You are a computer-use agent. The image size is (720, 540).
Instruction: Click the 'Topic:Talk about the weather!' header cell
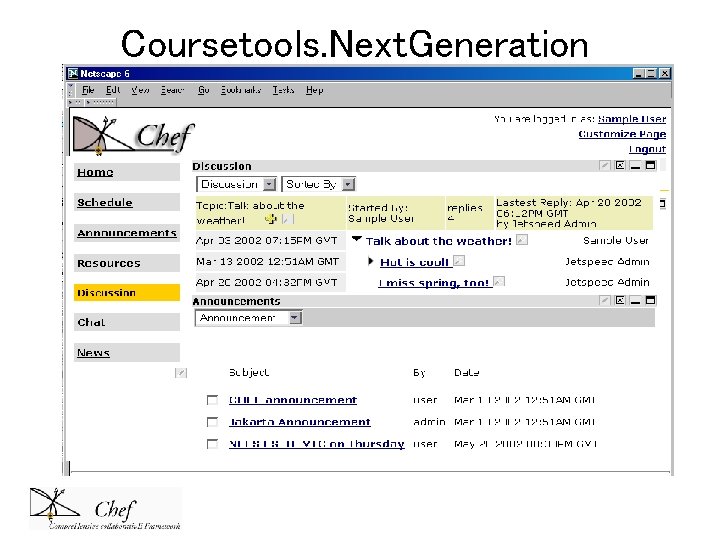pyautogui.click(x=270, y=213)
